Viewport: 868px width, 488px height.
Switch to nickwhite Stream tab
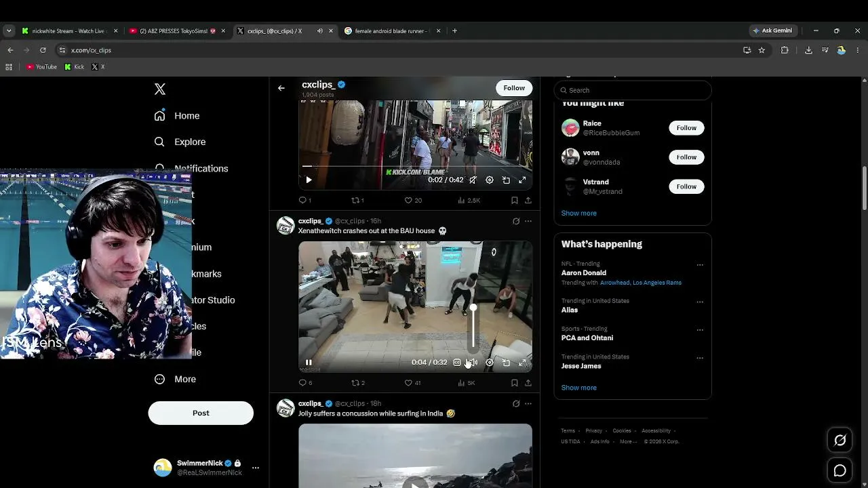tap(70, 30)
